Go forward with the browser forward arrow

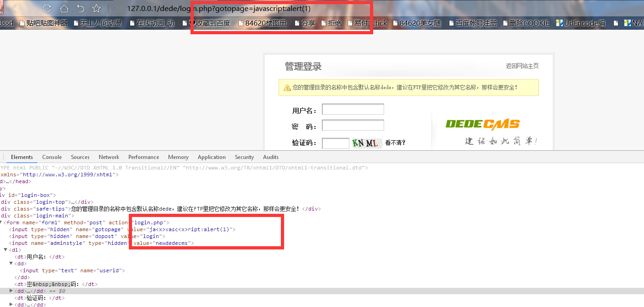[x=30, y=8]
